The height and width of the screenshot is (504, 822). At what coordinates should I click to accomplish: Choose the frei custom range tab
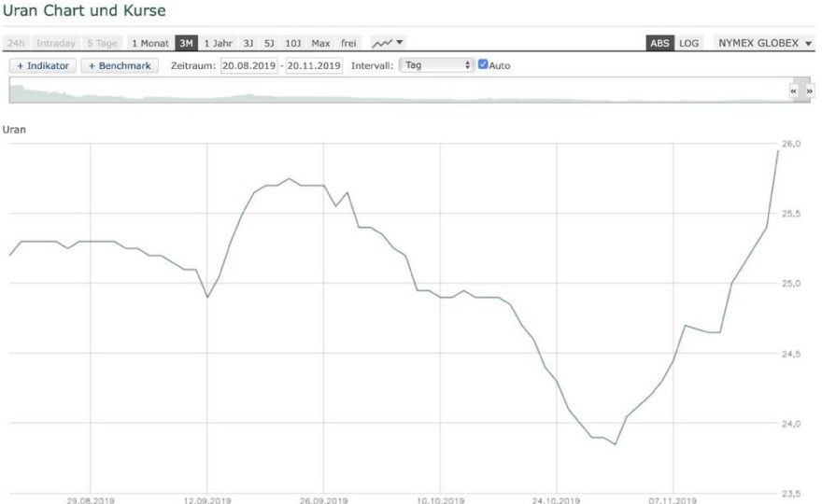coord(348,43)
